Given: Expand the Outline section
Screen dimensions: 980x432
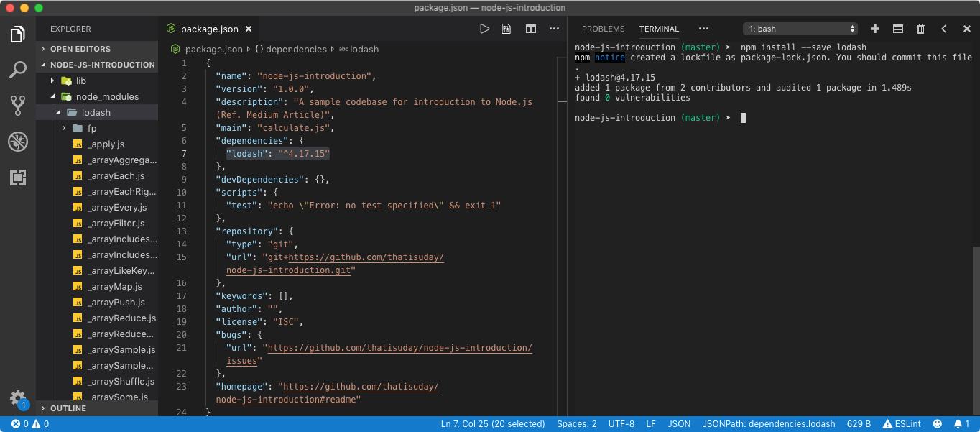Looking at the screenshot, I should coord(97,408).
